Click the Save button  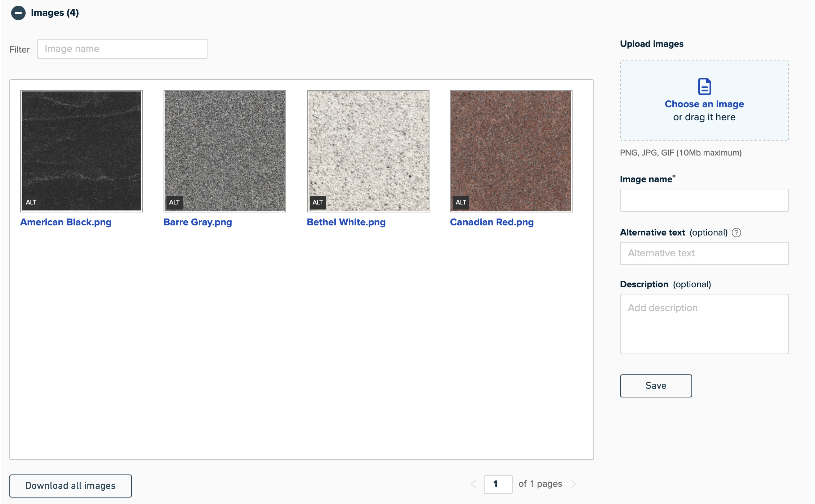656,386
